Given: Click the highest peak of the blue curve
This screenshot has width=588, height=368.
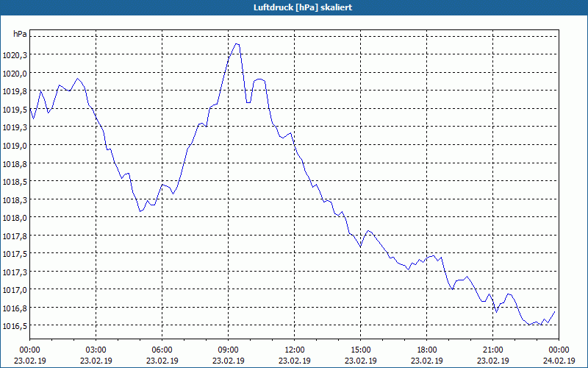Looking at the screenshot, I should coord(236,44).
